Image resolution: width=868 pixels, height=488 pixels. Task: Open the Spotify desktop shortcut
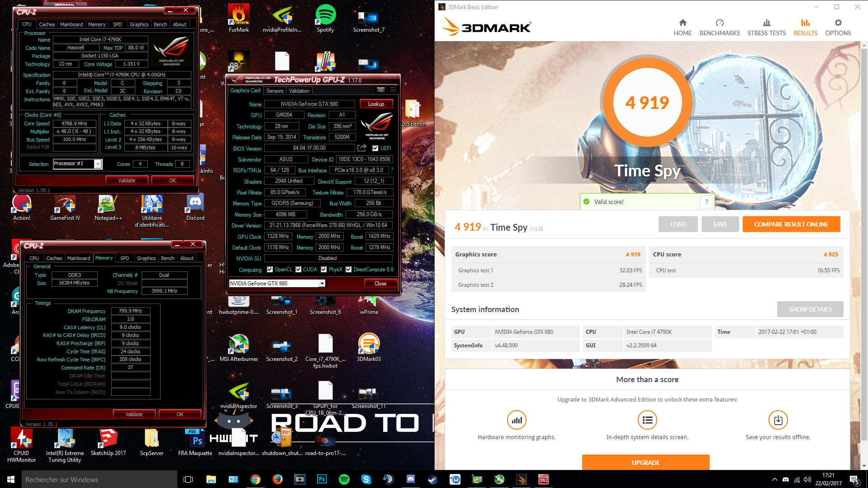(325, 18)
